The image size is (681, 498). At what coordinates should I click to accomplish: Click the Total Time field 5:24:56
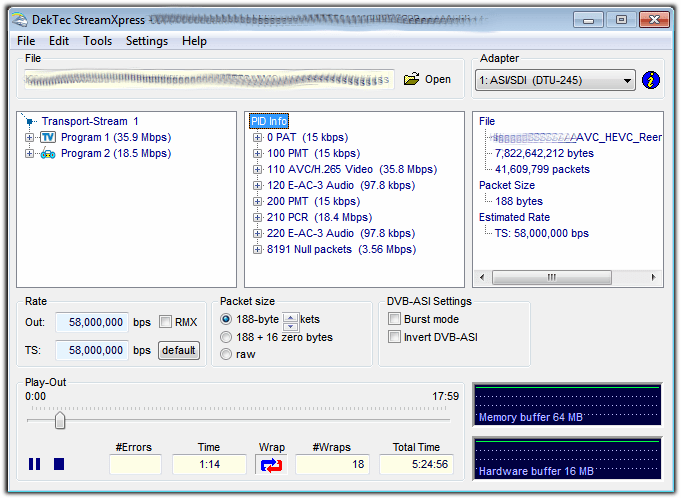(x=416, y=465)
